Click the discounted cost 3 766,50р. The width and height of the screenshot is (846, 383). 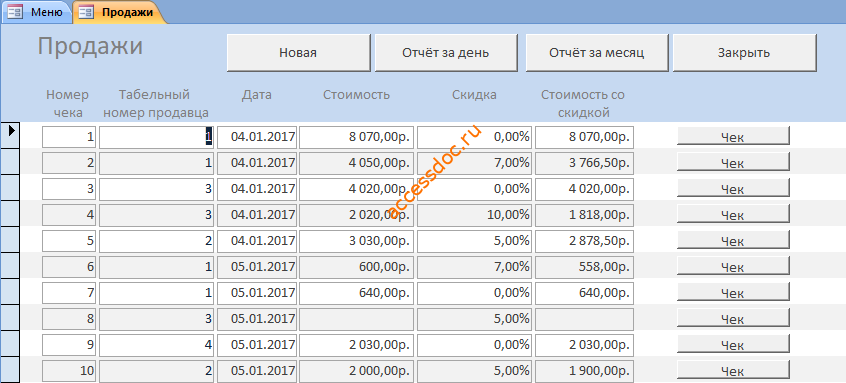tap(584, 163)
